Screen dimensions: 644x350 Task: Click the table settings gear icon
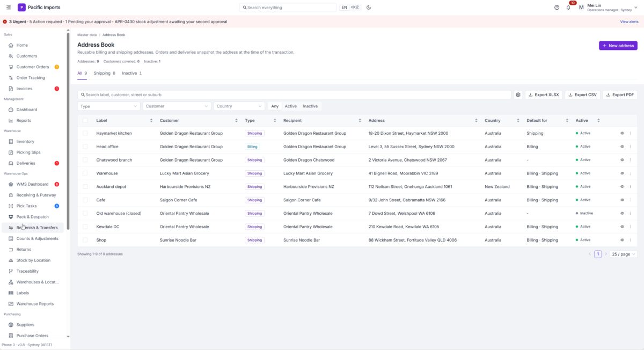pos(518,94)
